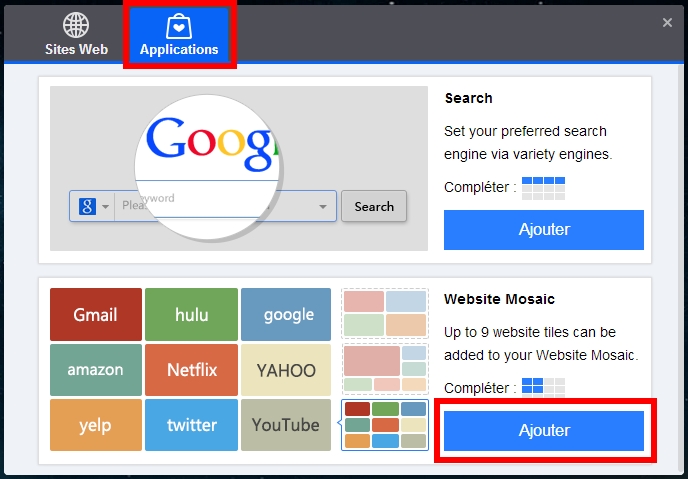Switch to the Sites Web tab
Image resolution: width=688 pixels, height=479 pixels.
click(x=76, y=34)
